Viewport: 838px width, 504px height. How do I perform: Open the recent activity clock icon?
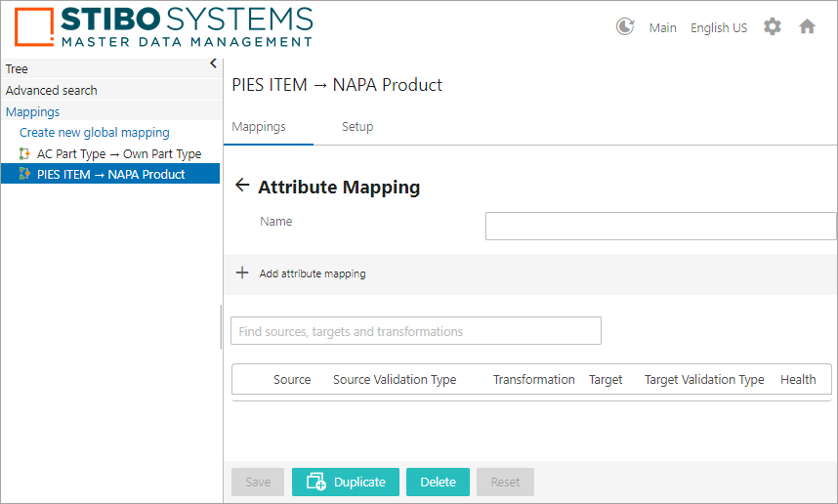click(625, 27)
